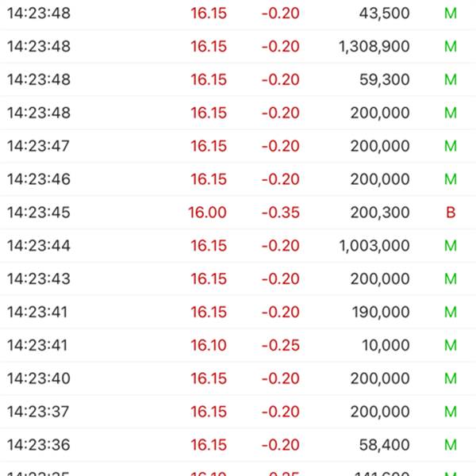The width and height of the screenshot is (476, 476).
Task: Select the 10,000 volume trade
Action: click(x=384, y=346)
